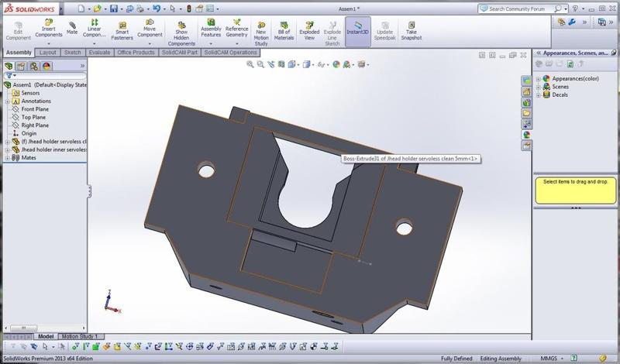Switch to Motion Study 1 tab

point(80,336)
